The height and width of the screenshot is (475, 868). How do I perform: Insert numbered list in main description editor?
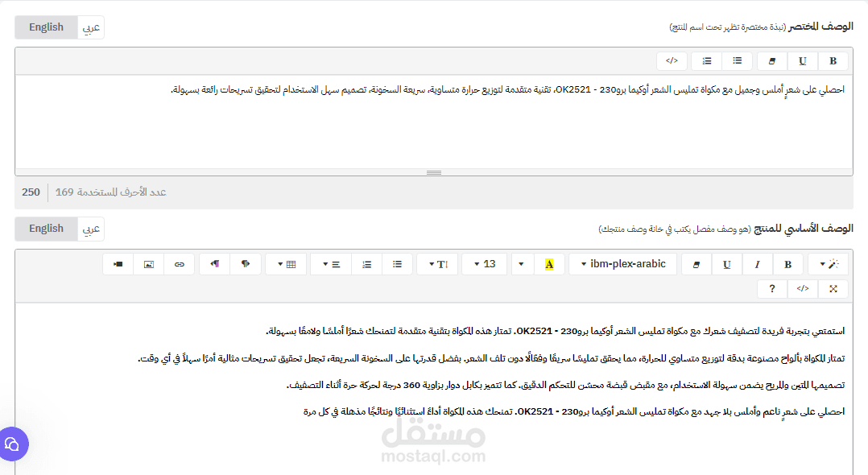coord(366,264)
